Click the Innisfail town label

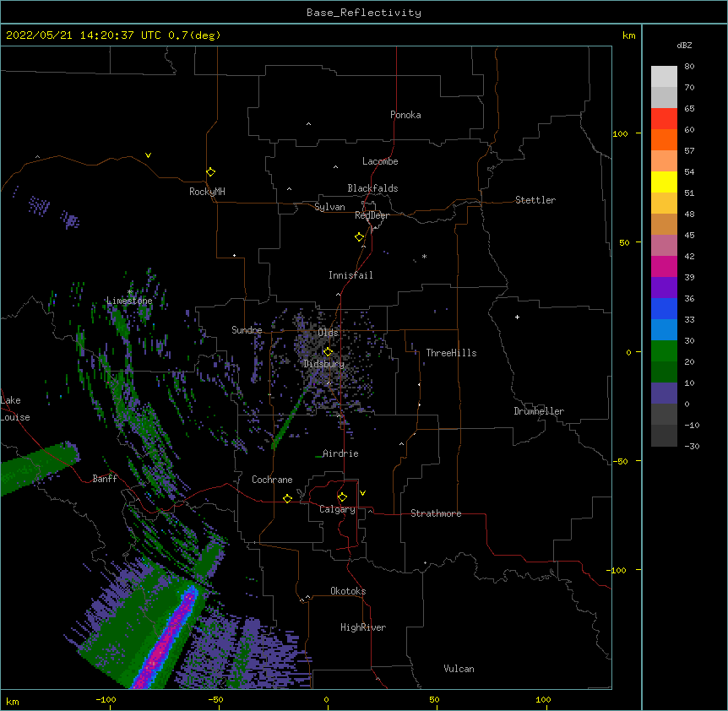350,275
